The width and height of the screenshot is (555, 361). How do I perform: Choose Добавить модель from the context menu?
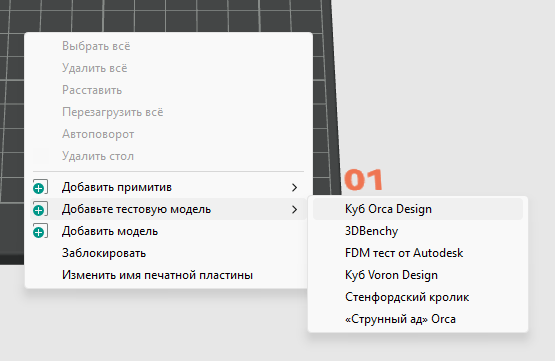point(168,231)
